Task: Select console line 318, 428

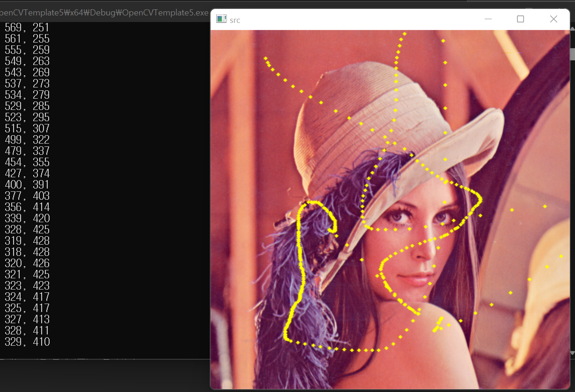Action: click(x=27, y=252)
